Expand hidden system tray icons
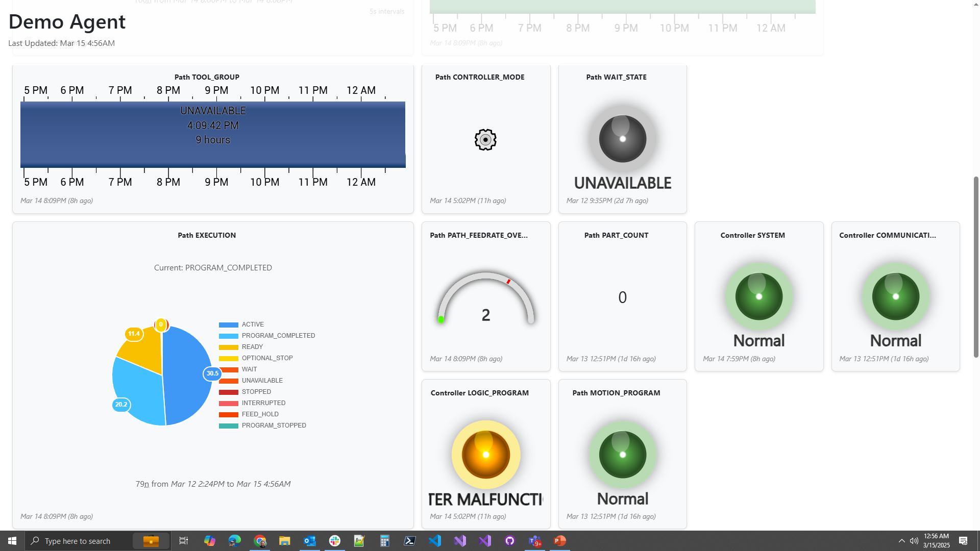This screenshot has width=980, height=551. [901, 540]
